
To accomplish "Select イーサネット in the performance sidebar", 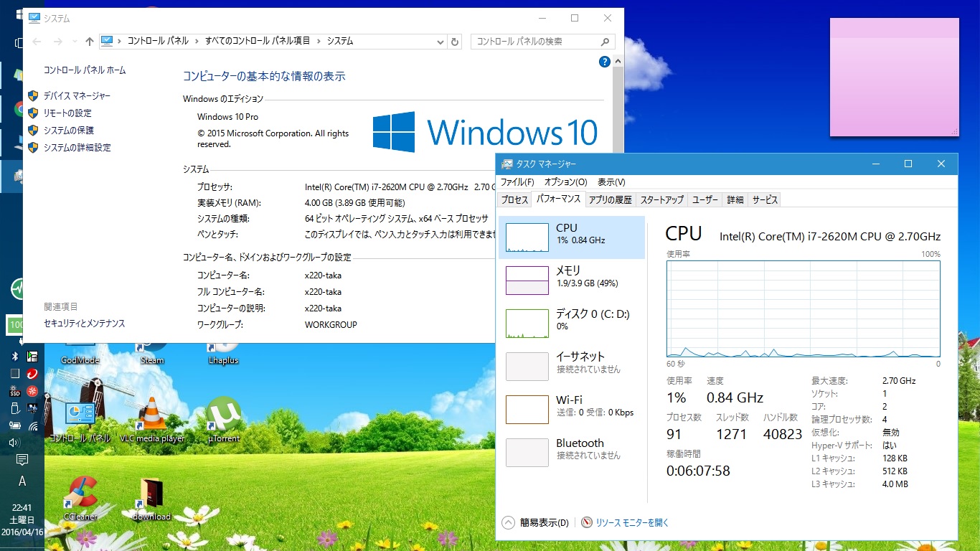I will (x=572, y=366).
